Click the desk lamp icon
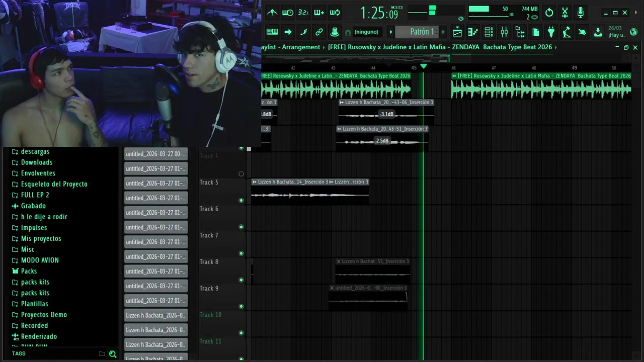The image size is (644, 362). pyautogui.click(x=567, y=32)
